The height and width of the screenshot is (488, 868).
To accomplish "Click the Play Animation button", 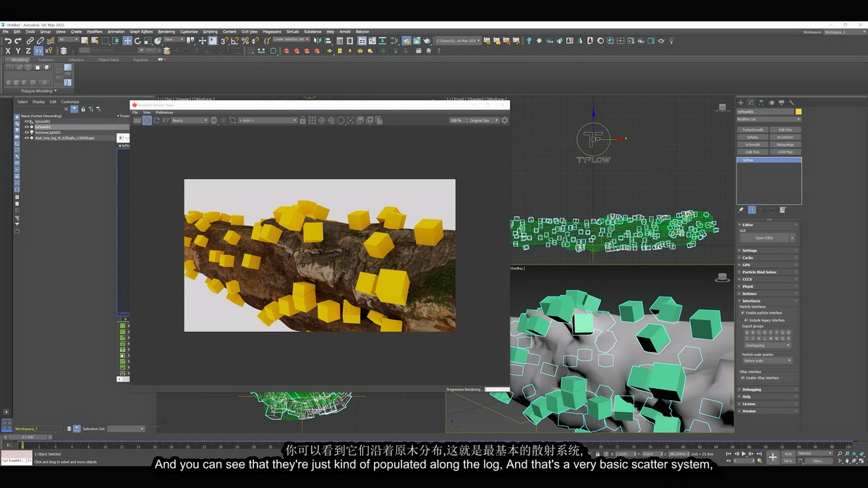I will pos(744,454).
